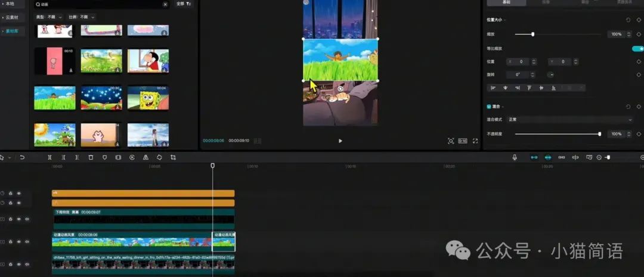This screenshot has width=644, height=277.
Task: Reset the blend settings
Action: [628, 106]
